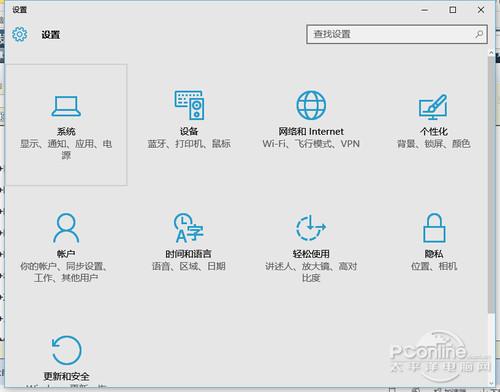Click the search magnifier icon
The height and width of the screenshot is (392, 500).
(479, 34)
